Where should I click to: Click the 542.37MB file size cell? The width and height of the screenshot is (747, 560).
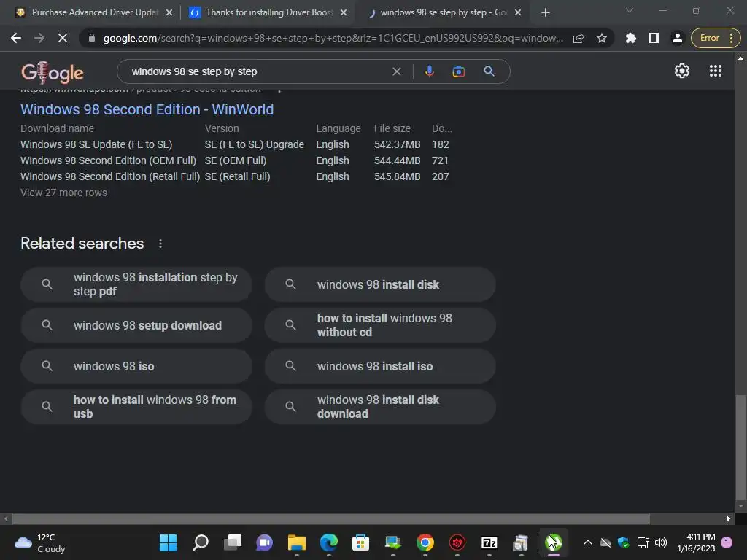397,144
